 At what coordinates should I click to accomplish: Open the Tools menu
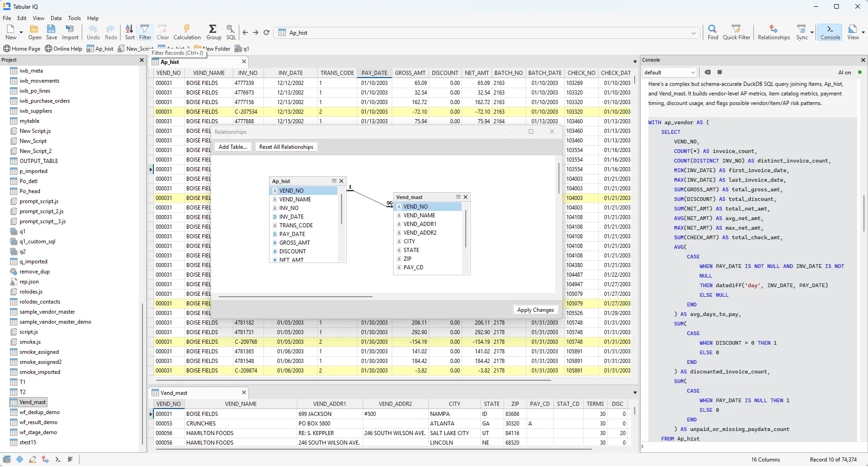click(x=74, y=18)
